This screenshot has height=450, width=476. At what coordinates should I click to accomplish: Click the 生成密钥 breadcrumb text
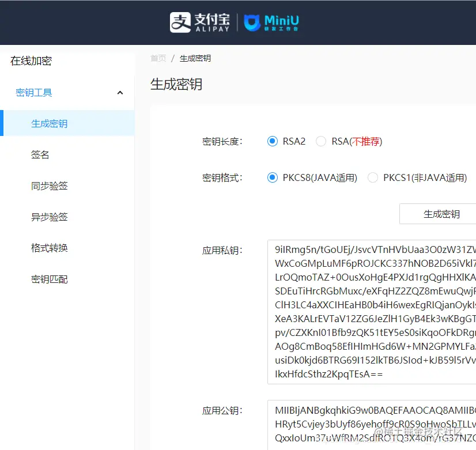click(195, 58)
